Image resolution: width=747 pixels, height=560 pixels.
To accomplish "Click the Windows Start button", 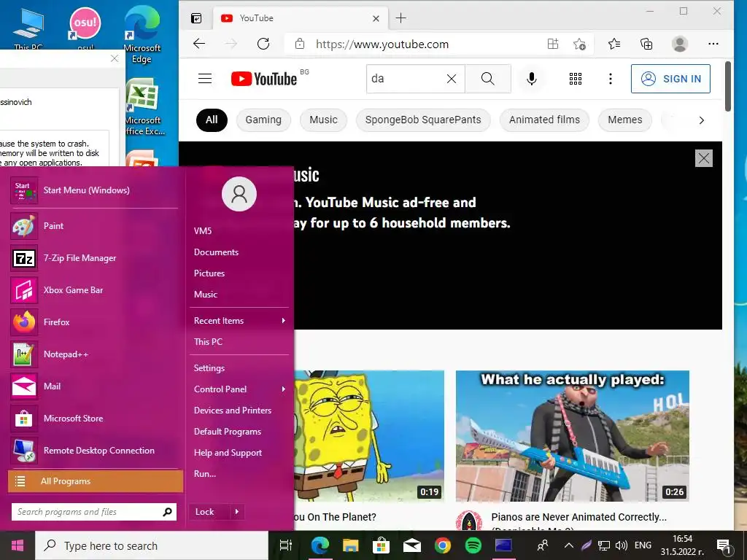I will [x=18, y=545].
